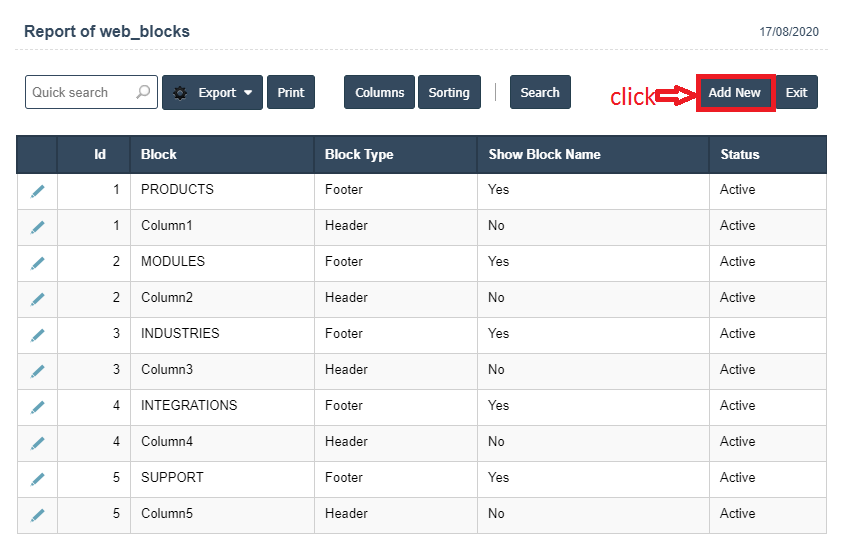Click the pencil edit icon for PRODUCTS row
845x534 pixels.
point(38,191)
